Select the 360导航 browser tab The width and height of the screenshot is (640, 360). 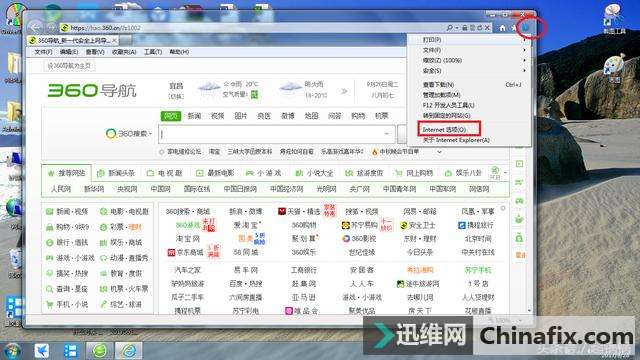pos(73,40)
